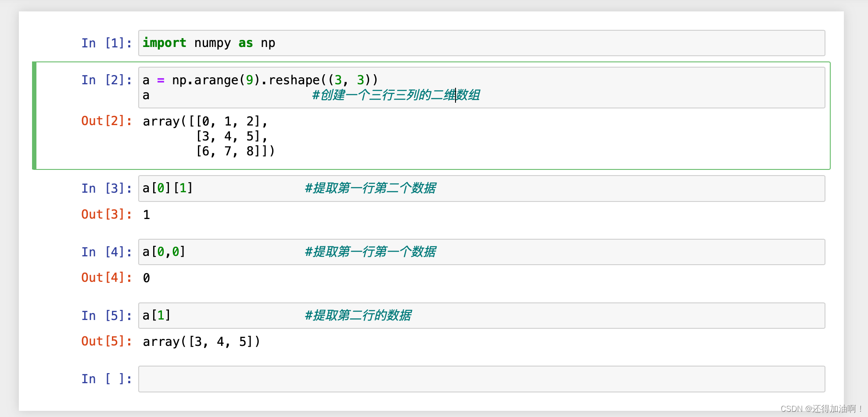Click the In [2] prompt label

point(106,80)
